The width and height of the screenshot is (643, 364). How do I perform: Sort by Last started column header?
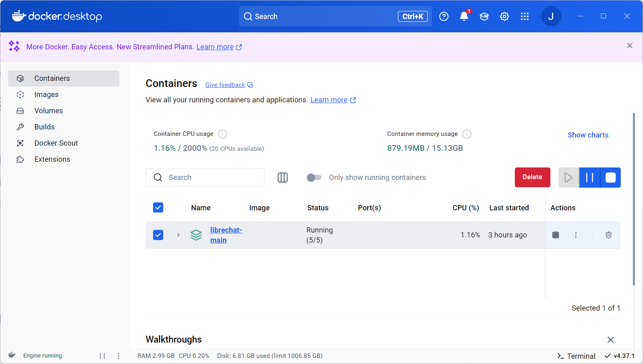(x=509, y=208)
